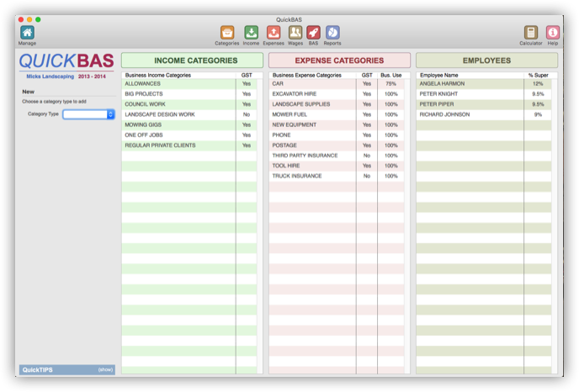
Task: Click the 2013 - 2014 financial year
Action: pos(92,77)
